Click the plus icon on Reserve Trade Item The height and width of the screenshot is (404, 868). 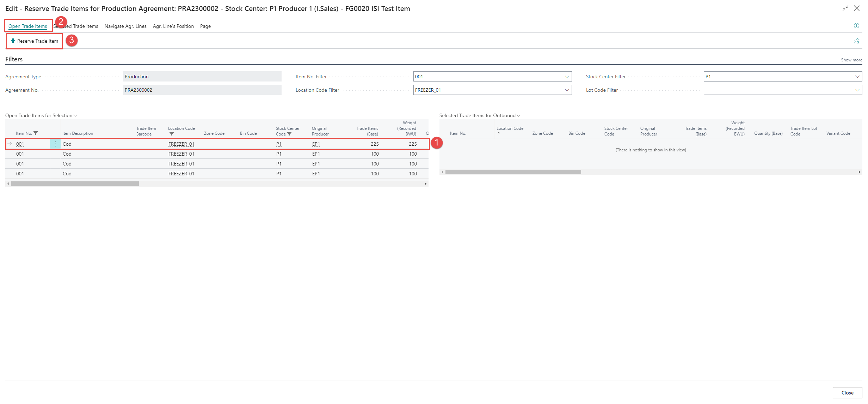tap(13, 41)
